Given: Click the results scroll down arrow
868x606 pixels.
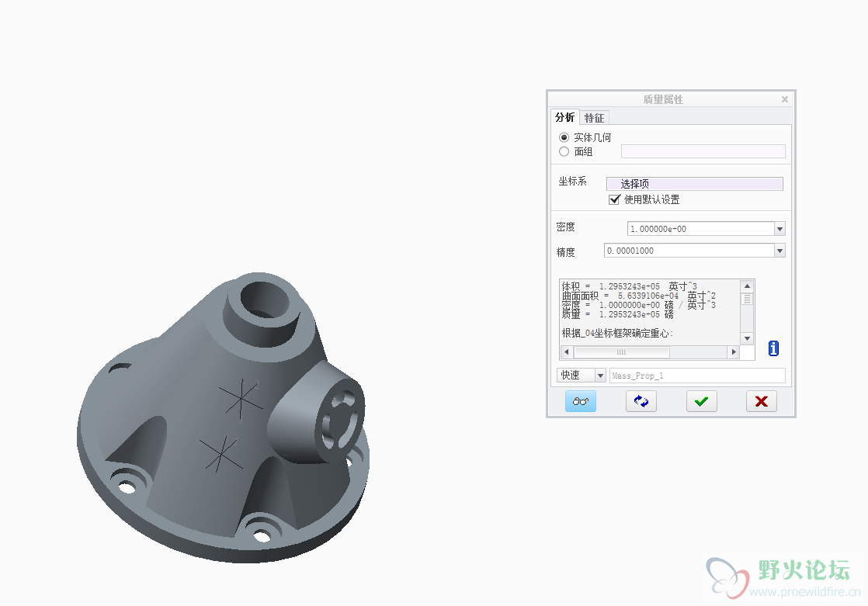Looking at the screenshot, I should click(x=747, y=339).
